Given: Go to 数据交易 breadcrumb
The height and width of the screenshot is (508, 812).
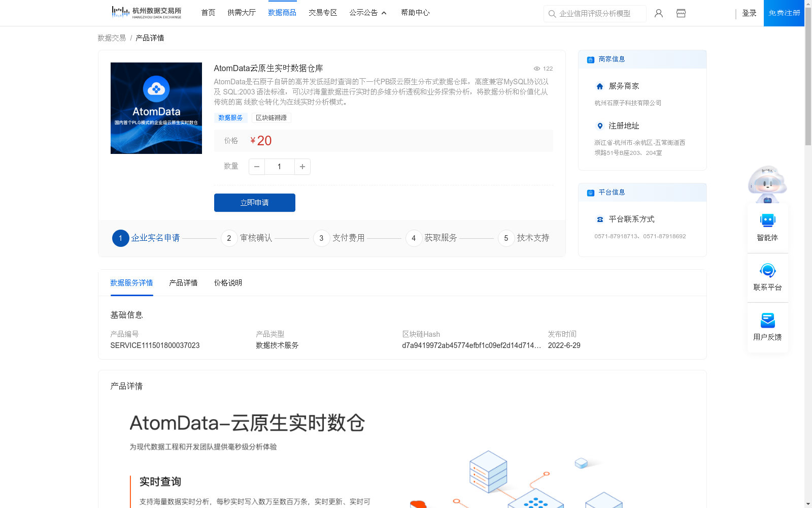Looking at the screenshot, I should click(112, 38).
